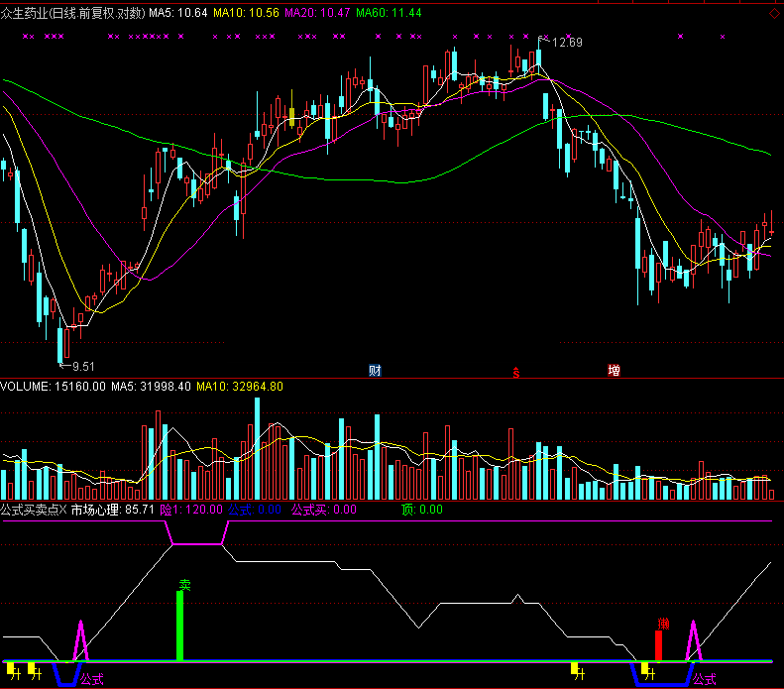The image size is (784, 689).
Task: Click the blue 财 financial marker icon
Action: pos(375,371)
